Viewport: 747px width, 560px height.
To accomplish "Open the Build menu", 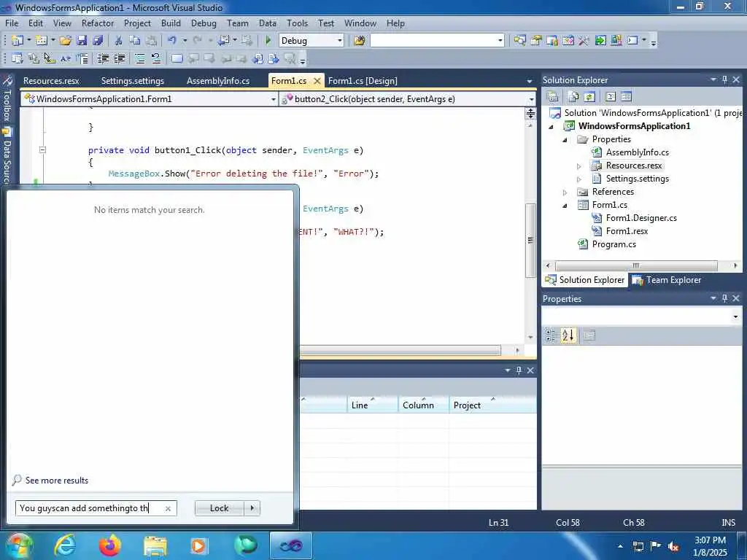I will (x=171, y=23).
